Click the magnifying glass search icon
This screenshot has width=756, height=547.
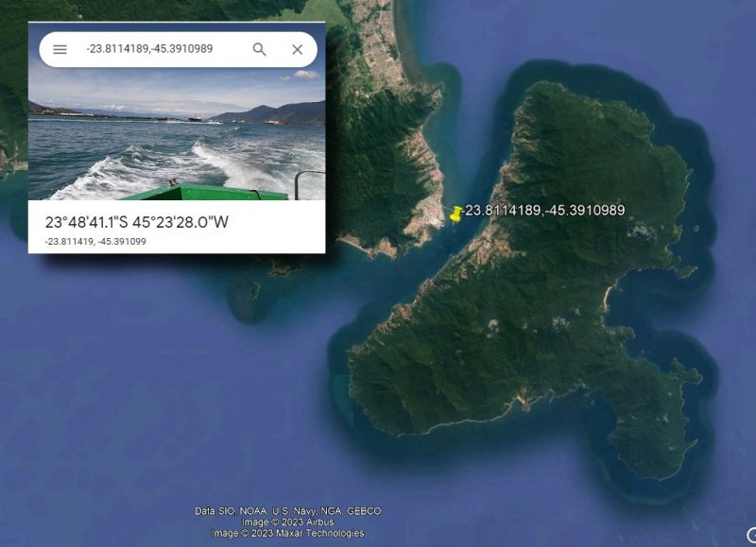tap(259, 49)
